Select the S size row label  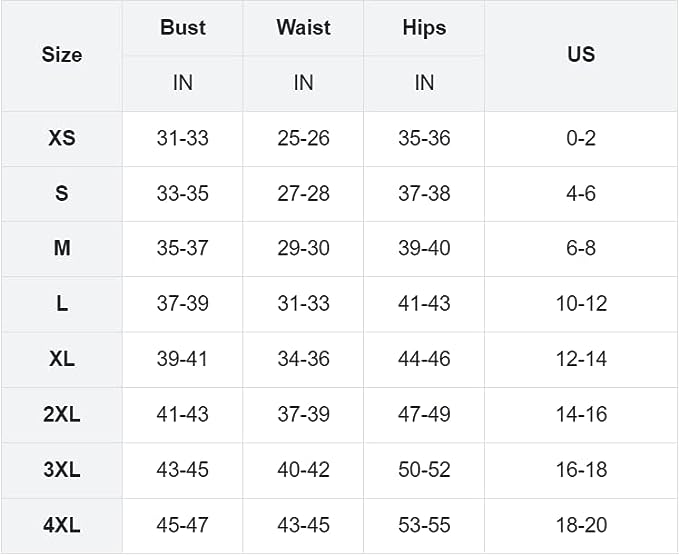click(x=62, y=193)
